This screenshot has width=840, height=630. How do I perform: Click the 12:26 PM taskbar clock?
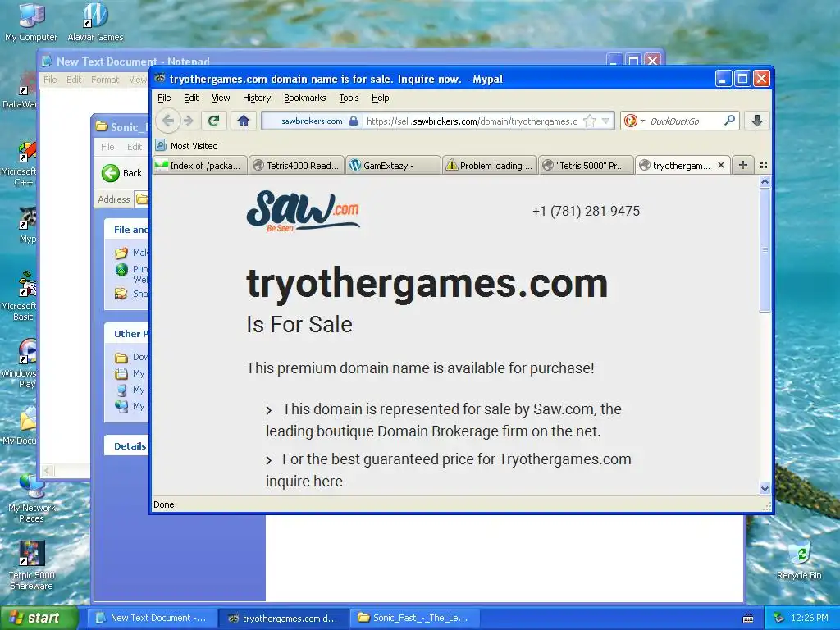(810, 619)
